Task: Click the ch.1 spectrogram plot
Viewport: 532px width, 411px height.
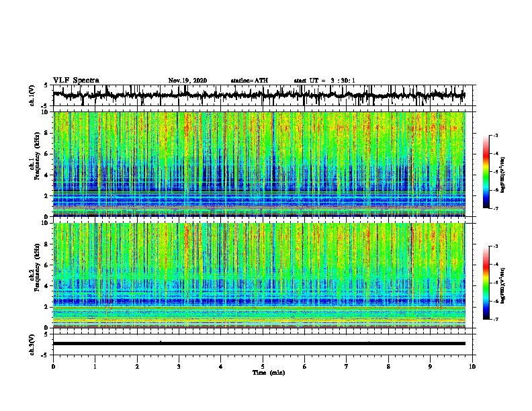Action: 259,164
